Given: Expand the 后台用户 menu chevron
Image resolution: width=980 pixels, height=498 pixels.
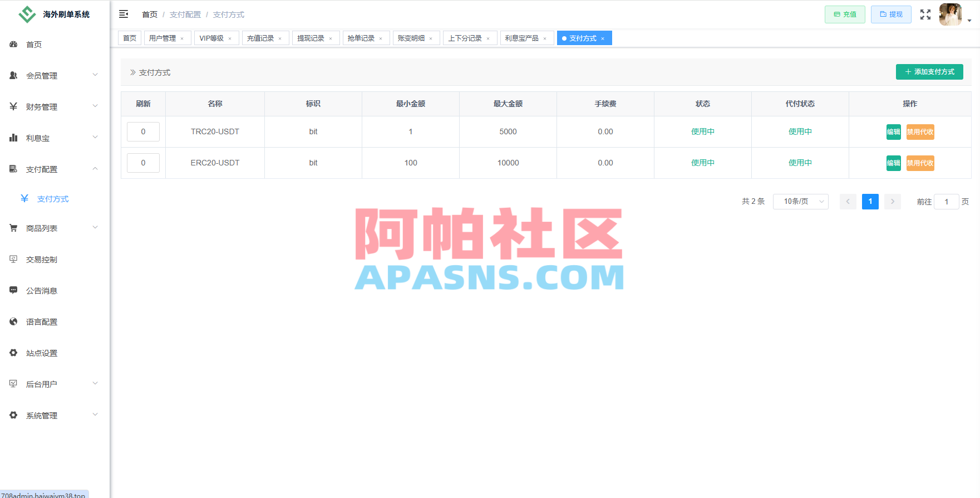Looking at the screenshot, I should (95, 383).
